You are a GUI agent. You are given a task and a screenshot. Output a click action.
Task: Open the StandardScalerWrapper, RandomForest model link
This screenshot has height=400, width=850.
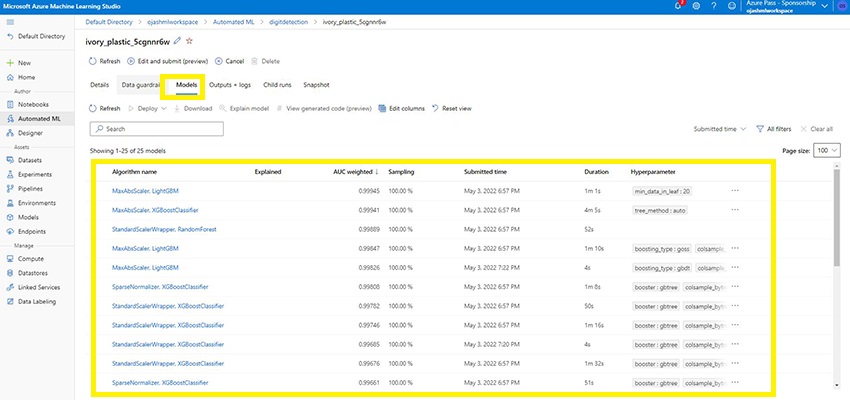[x=164, y=229]
